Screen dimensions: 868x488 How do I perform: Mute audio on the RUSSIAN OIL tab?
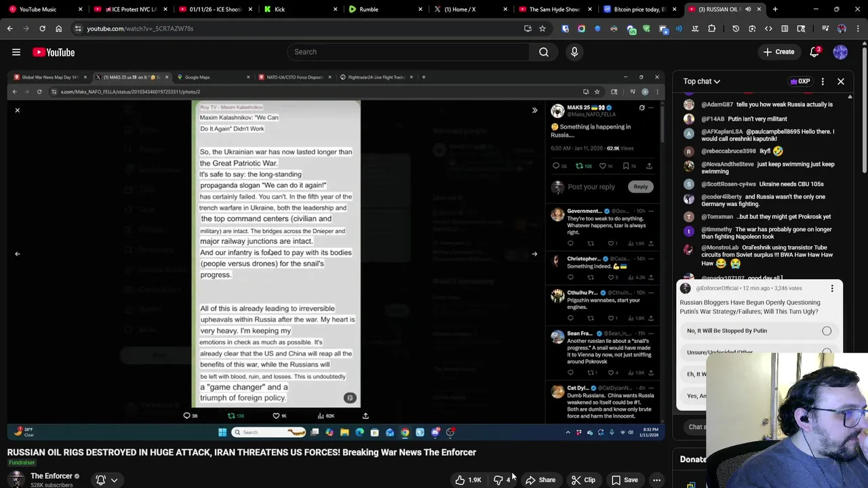tap(749, 9)
